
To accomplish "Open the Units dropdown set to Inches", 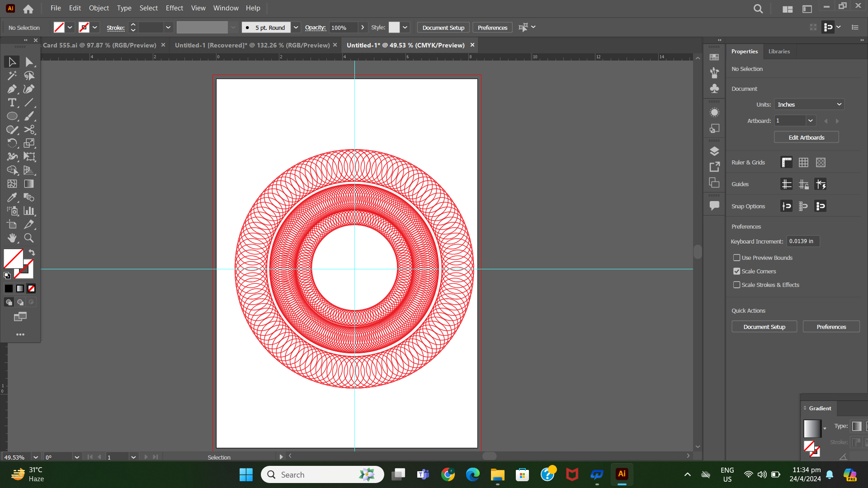I will coord(809,104).
